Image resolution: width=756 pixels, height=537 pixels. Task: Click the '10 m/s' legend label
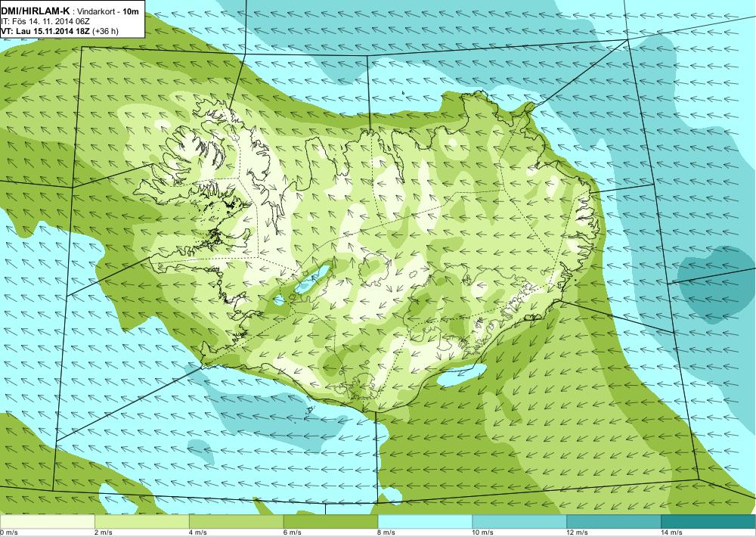483,532
